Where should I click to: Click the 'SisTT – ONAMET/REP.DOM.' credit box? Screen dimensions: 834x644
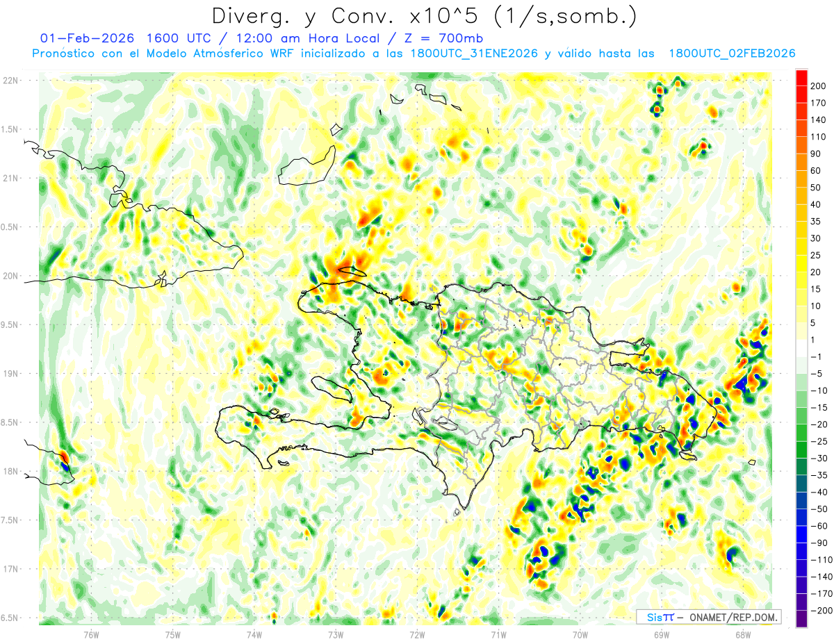[x=708, y=617]
